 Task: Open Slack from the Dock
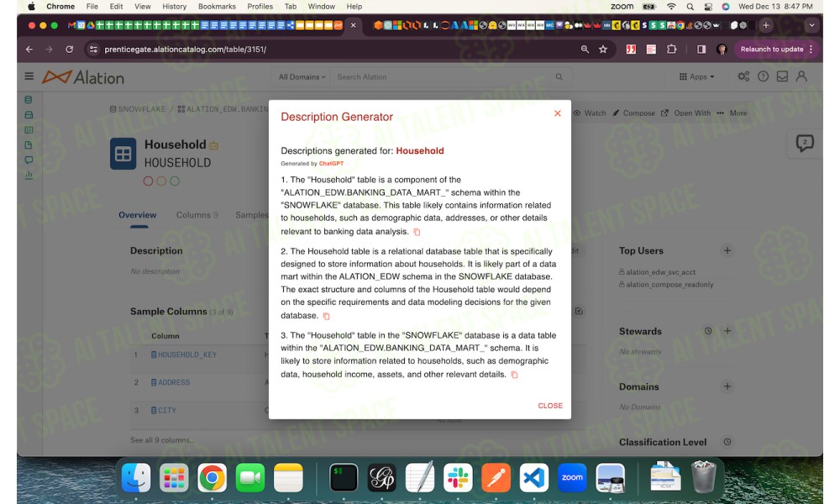point(458,478)
